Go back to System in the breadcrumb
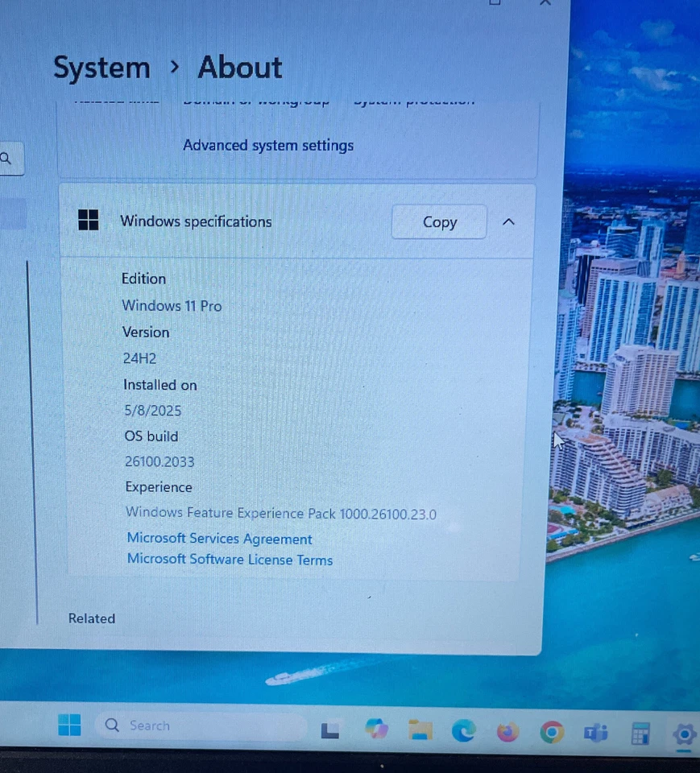Viewport: 700px width, 773px height. click(101, 68)
